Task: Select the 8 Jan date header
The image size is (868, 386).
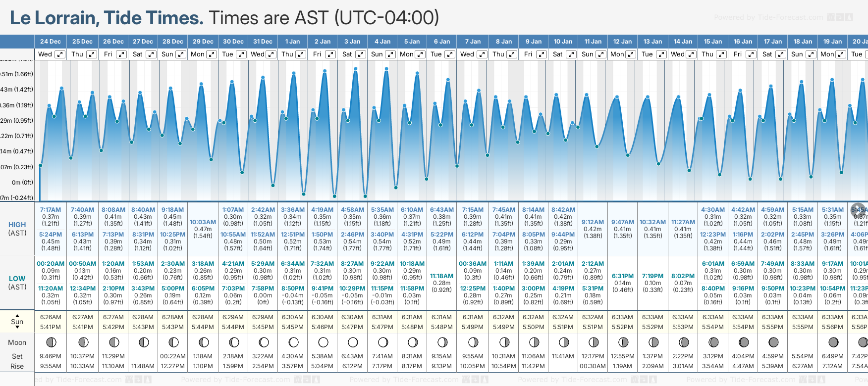Action: [x=504, y=42]
